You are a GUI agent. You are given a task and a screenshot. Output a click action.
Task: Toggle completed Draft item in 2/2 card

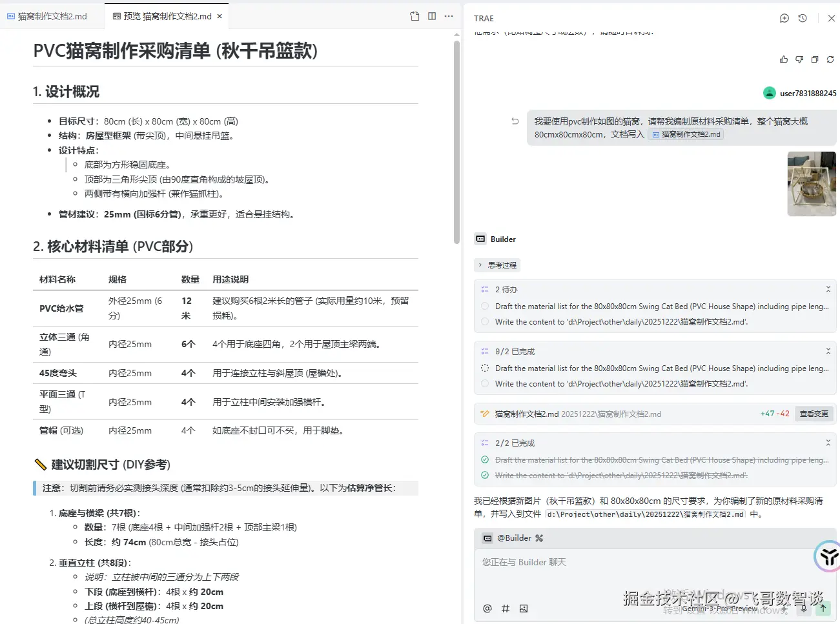point(485,460)
